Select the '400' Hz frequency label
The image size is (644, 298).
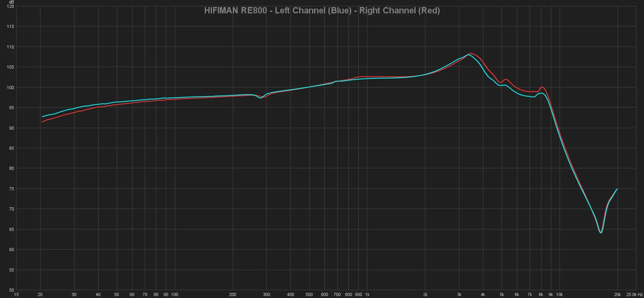(x=290, y=295)
